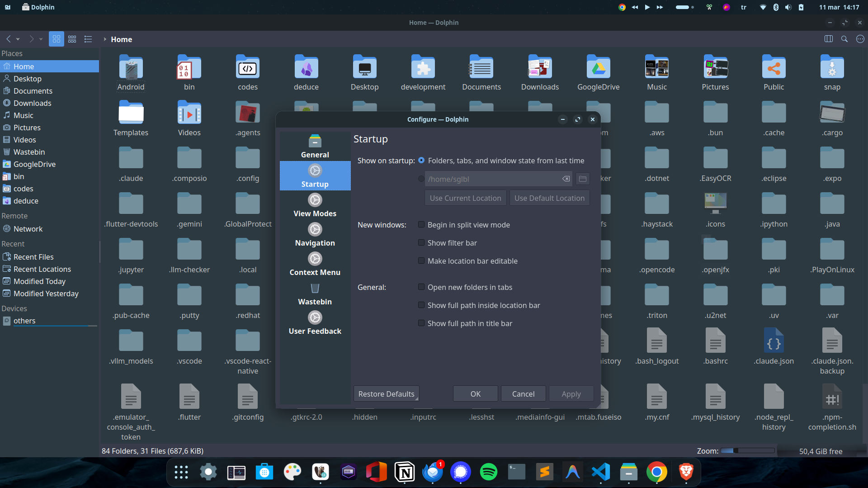
Task: Switch to Compact view mode
Action: tap(72, 39)
